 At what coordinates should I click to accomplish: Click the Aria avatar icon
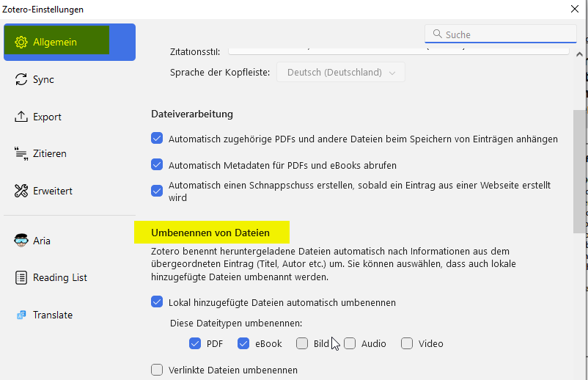coord(21,241)
